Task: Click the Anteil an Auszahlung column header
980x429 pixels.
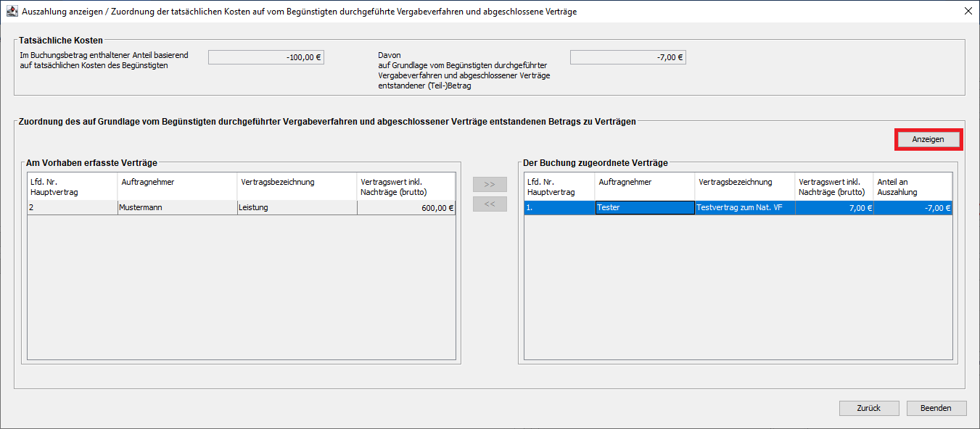Action: click(913, 187)
